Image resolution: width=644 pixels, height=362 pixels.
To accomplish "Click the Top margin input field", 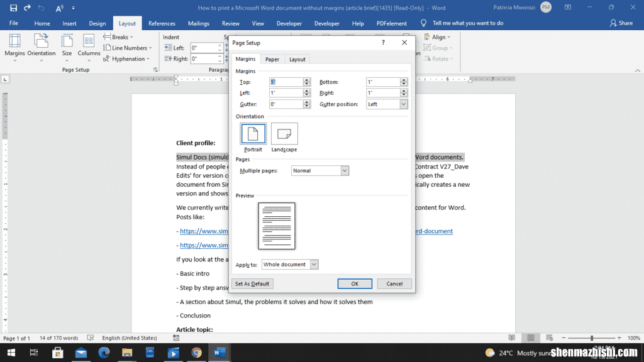I will pyautogui.click(x=286, y=82).
